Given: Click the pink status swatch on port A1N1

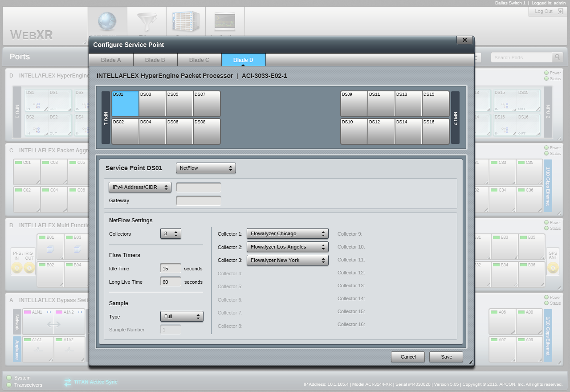Looking at the screenshot, I should click(27, 312).
